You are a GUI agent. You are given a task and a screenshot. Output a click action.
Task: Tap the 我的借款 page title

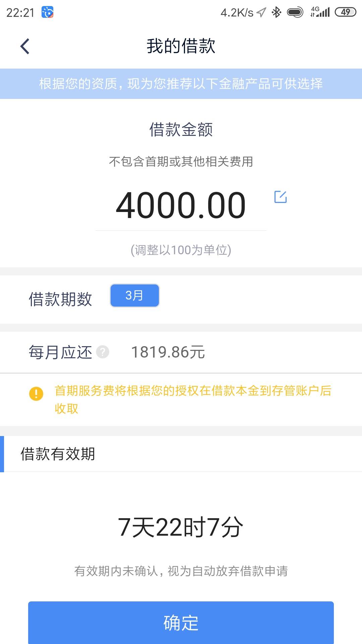181,46
